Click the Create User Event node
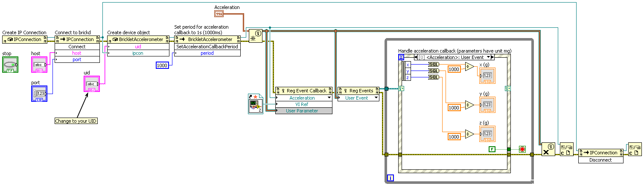This screenshot has height=186, width=644. click(255, 36)
